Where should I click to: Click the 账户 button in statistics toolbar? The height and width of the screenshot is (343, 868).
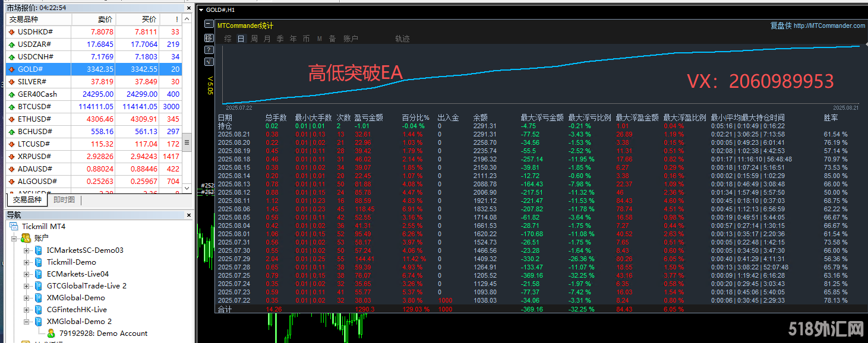(351, 39)
